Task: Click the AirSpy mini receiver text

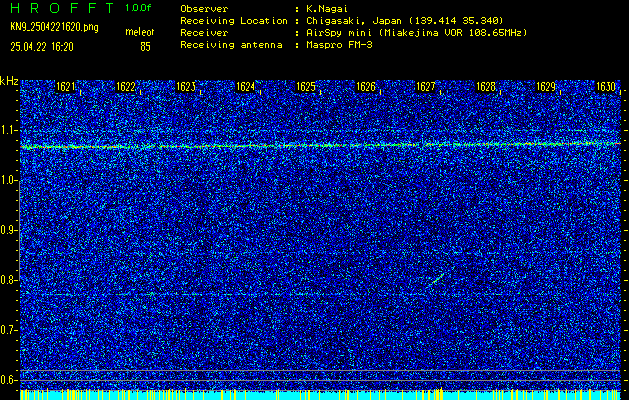Action: (416, 33)
